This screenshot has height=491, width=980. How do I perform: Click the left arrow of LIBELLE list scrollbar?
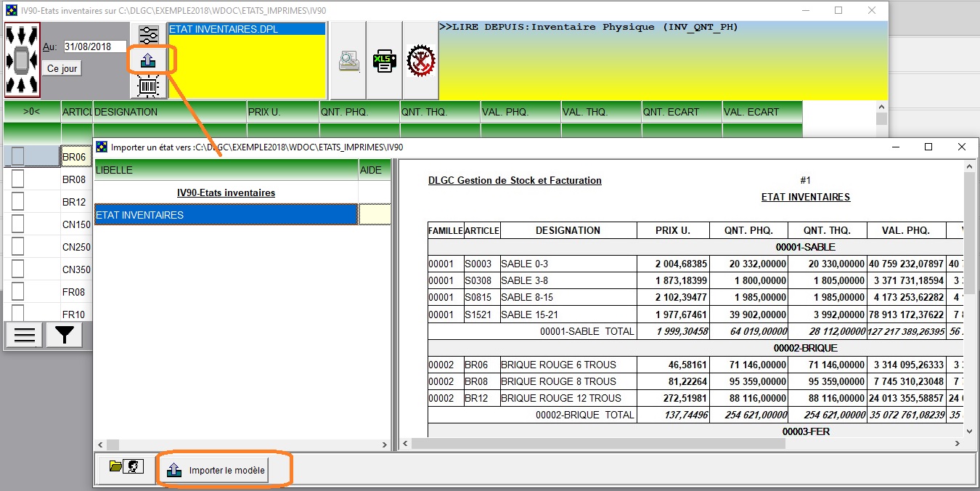coord(100,445)
